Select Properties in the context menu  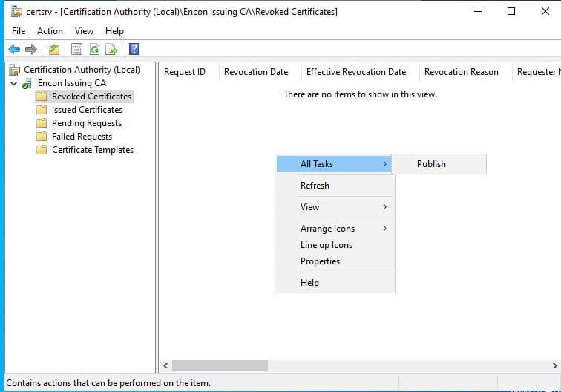[320, 261]
